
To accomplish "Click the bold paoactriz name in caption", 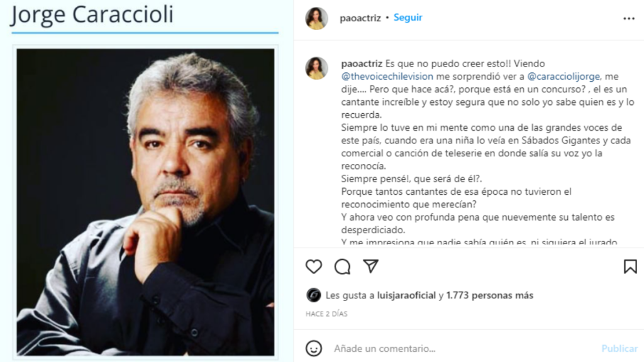I will 362,63.
